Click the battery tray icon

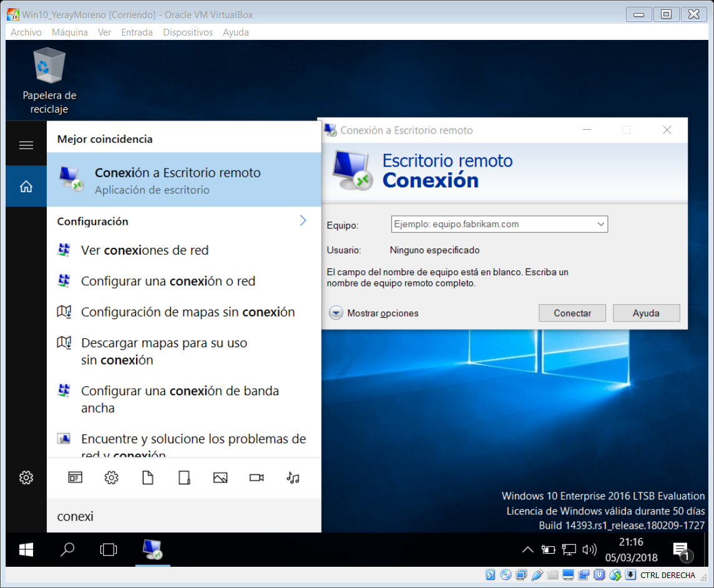click(x=548, y=550)
